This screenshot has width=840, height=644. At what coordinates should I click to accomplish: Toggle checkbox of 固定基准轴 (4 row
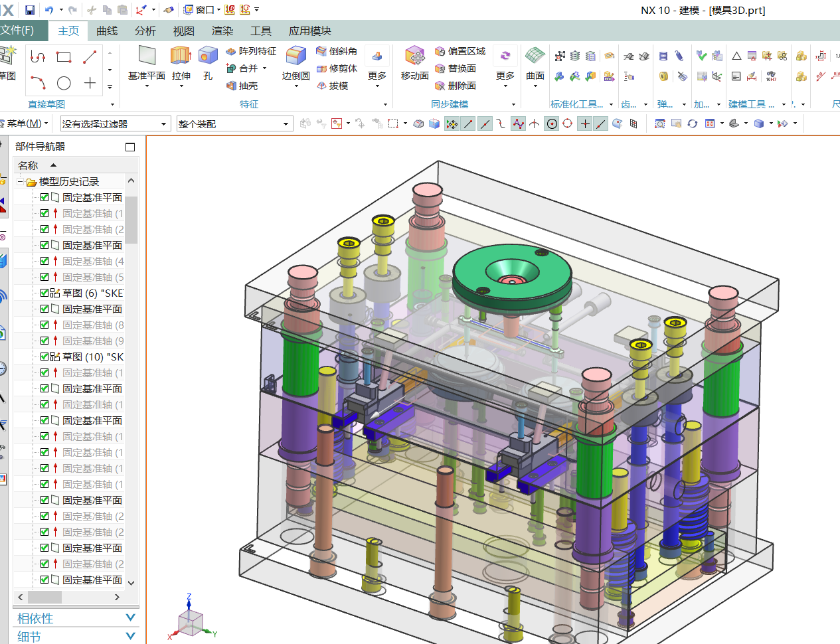click(x=44, y=261)
